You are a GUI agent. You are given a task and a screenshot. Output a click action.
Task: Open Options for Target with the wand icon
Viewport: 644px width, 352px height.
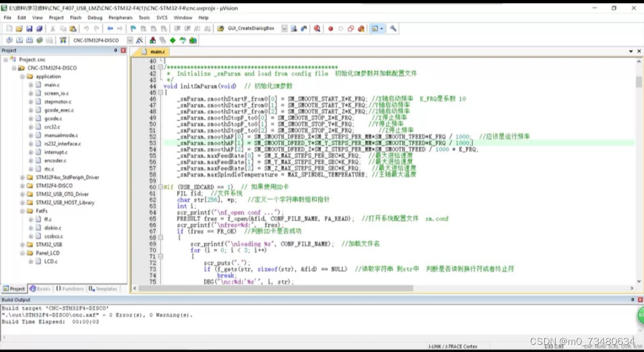coord(139,40)
